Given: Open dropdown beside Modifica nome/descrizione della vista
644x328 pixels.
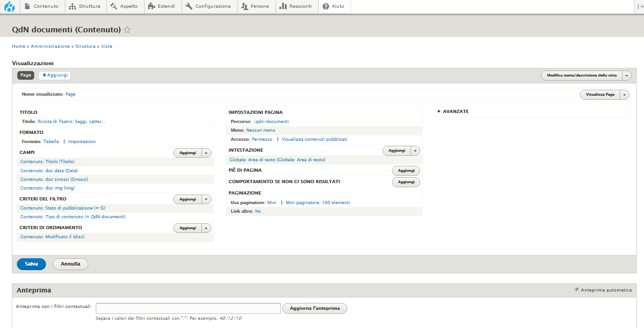Looking at the screenshot, I should pyautogui.click(x=627, y=76).
